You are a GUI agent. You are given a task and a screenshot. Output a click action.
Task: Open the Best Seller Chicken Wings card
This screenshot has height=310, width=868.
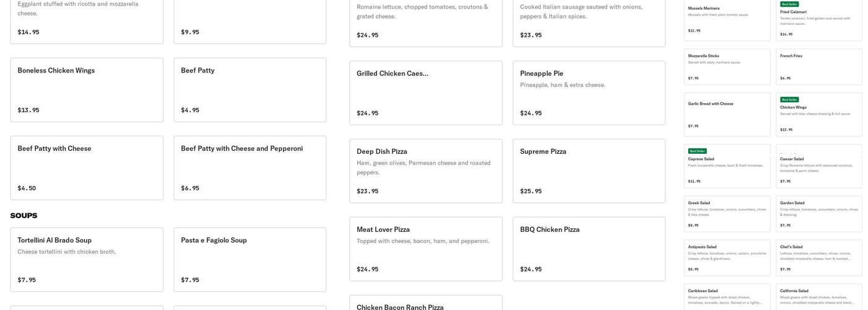coord(819,115)
